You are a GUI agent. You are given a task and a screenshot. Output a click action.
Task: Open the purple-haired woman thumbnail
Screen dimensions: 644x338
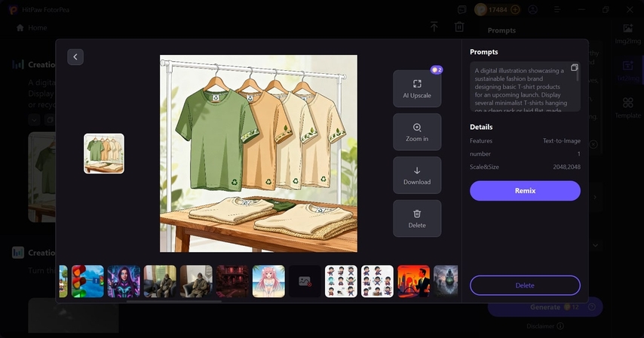click(124, 281)
